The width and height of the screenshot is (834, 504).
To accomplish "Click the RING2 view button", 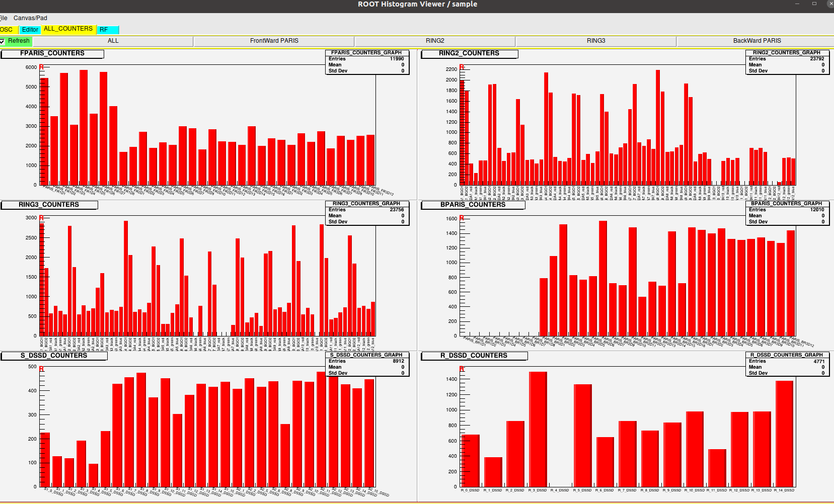I will pos(435,41).
